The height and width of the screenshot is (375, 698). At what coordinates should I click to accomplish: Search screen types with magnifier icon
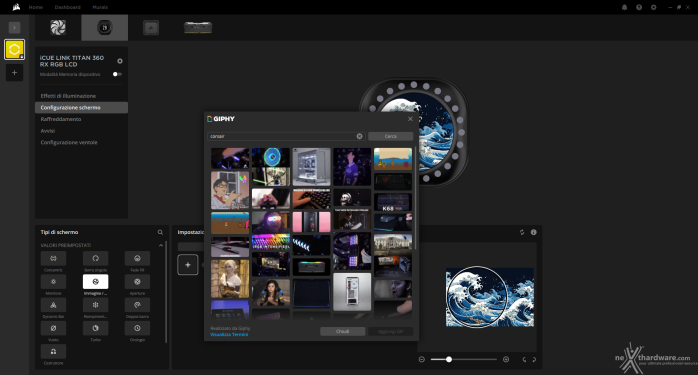(x=160, y=232)
